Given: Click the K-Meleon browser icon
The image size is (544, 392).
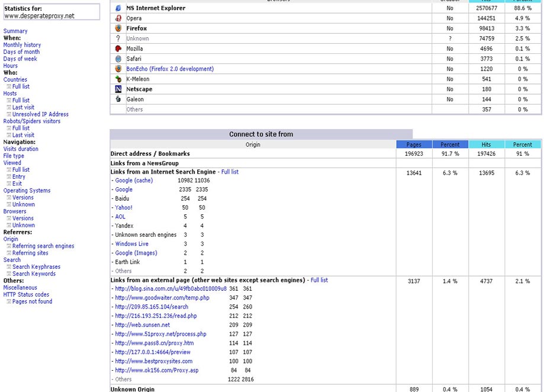Looking at the screenshot, I should coord(118,79).
